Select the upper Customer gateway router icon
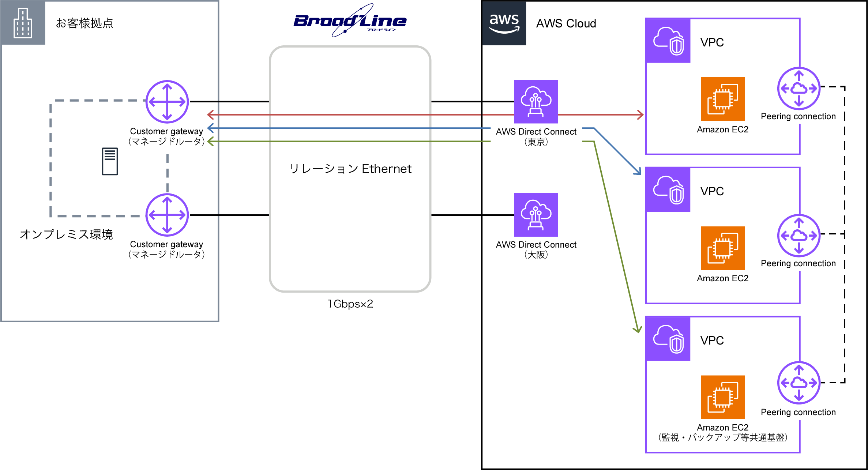Viewport: 868px width, 470px height. pos(167,102)
